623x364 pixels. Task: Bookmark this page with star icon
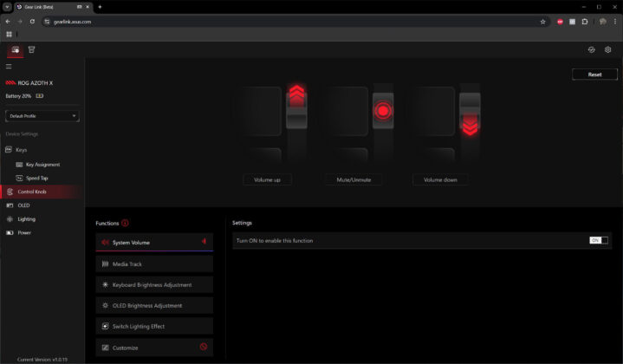pyautogui.click(x=542, y=22)
